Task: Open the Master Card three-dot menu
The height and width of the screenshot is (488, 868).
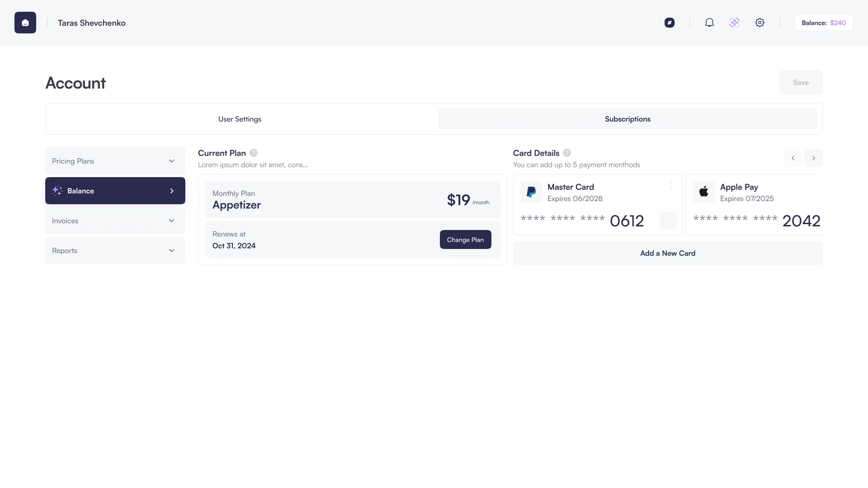Action: tap(671, 186)
